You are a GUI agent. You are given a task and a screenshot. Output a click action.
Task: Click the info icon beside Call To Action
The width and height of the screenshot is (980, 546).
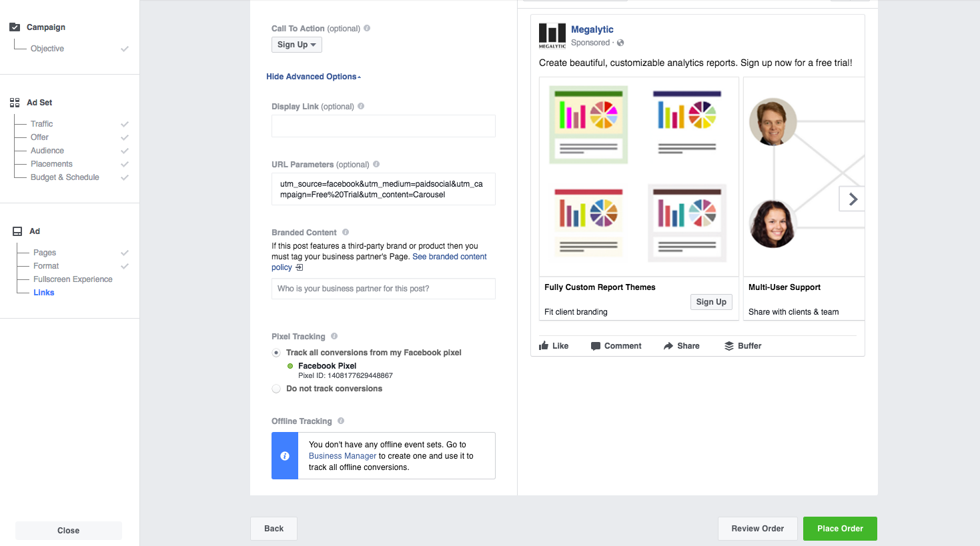pyautogui.click(x=367, y=28)
